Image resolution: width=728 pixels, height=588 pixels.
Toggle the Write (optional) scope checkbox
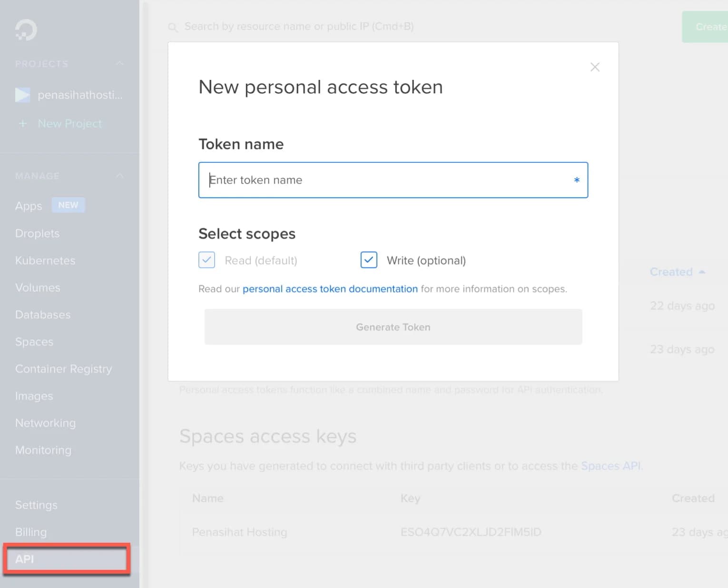pos(369,260)
